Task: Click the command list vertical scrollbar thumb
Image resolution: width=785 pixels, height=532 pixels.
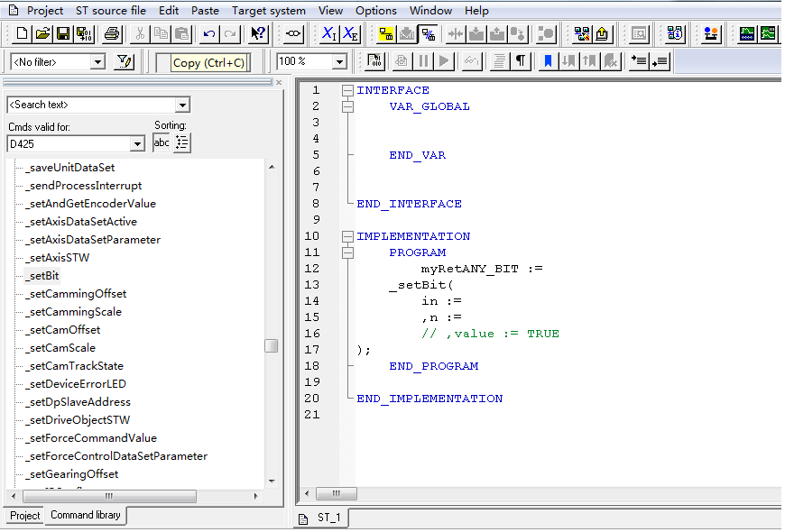Action: [271, 345]
